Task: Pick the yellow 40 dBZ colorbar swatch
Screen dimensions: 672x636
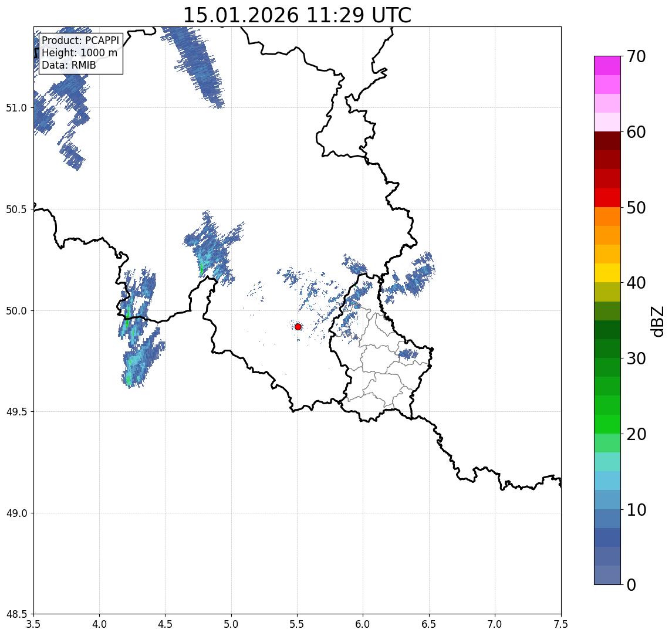Action: pos(607,273)
